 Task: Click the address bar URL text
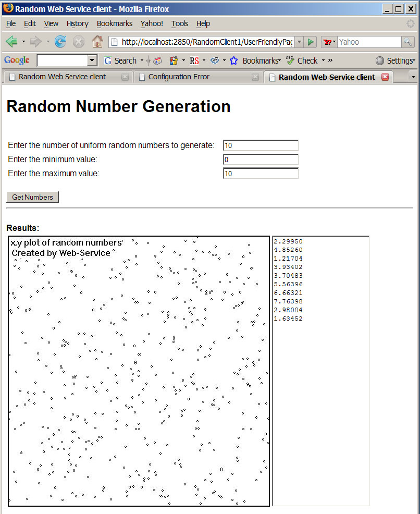[207, 42]
